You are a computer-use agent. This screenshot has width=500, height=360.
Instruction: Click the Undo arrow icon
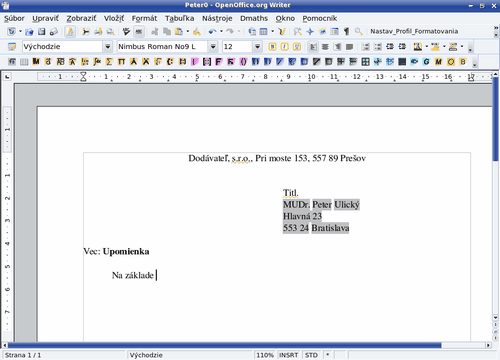tap(212, 32)
